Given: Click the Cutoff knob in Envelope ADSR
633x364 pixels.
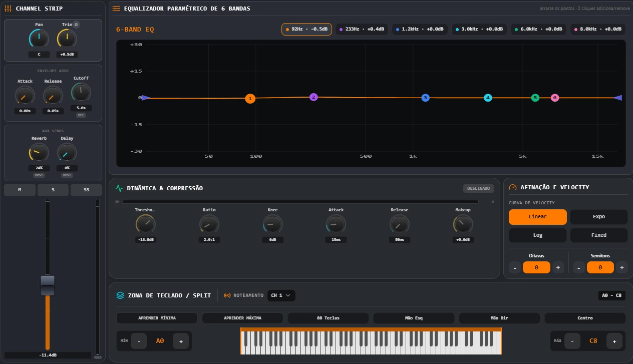Looking at the screenshot, I should 81,92.
